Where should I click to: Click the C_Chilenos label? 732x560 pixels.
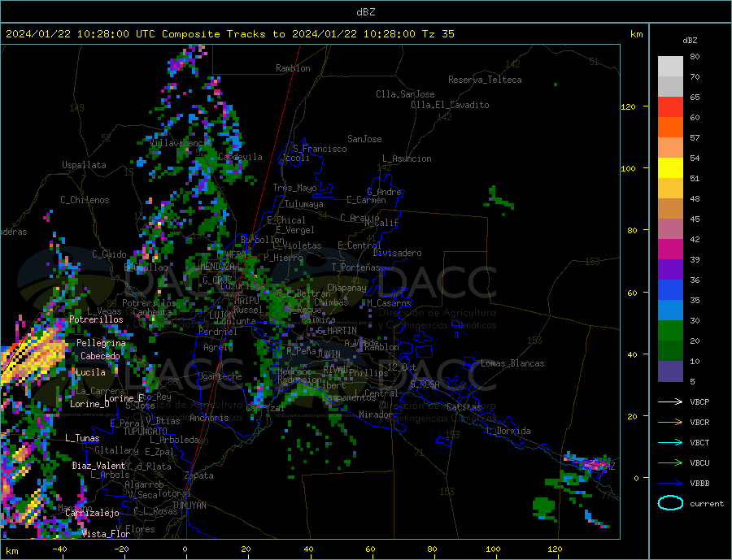tap(85, 200)
